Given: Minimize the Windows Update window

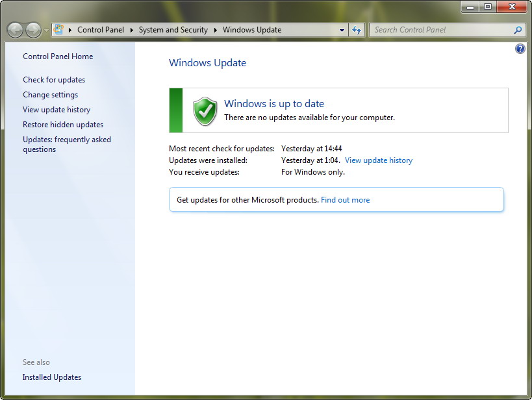Looking at the screenshot, I should (470, 6).
